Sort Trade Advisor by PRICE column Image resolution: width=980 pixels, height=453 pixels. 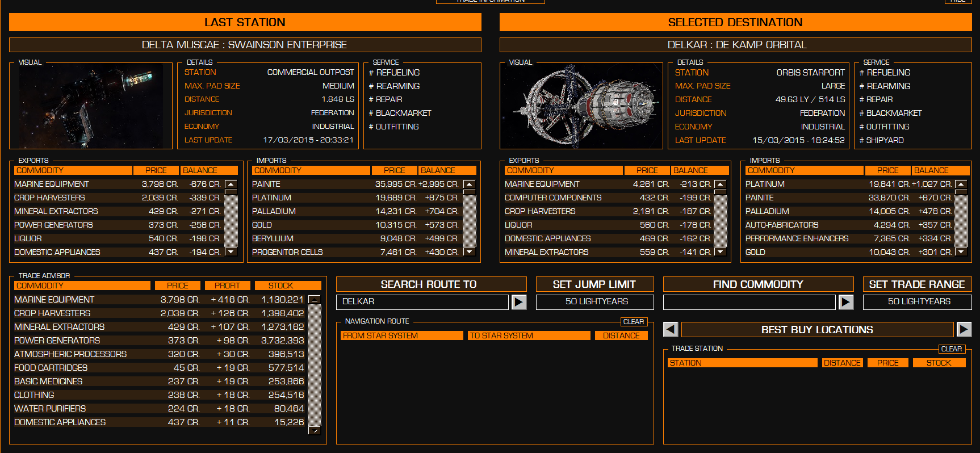point(178,286)
